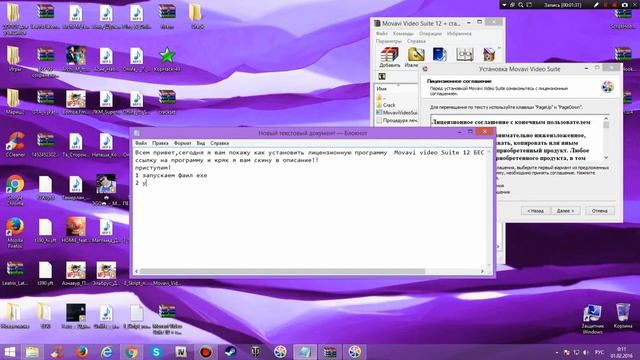Click the Имя column header in WinRAR
The height and width of the screenshot is (360, 640).
pos(396,88)
